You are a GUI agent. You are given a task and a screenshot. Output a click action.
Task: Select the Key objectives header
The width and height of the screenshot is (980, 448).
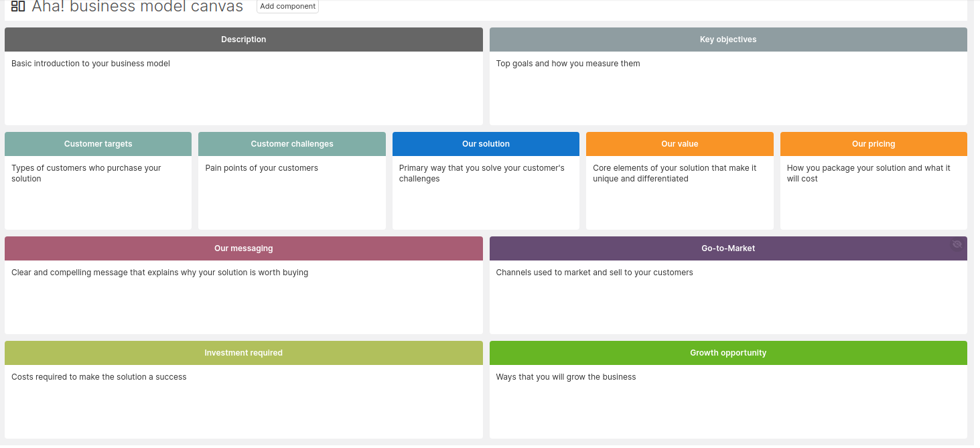tap(728, 40)
